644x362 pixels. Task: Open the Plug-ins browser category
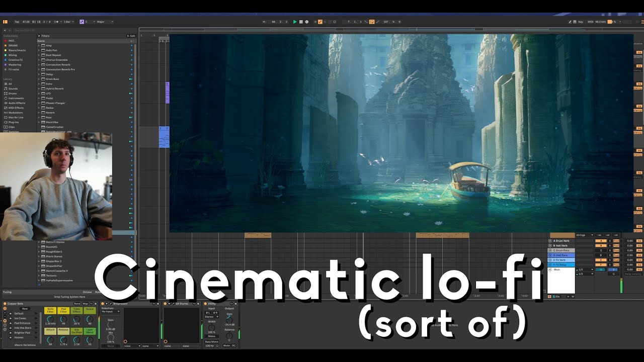(x=14, y=122)
